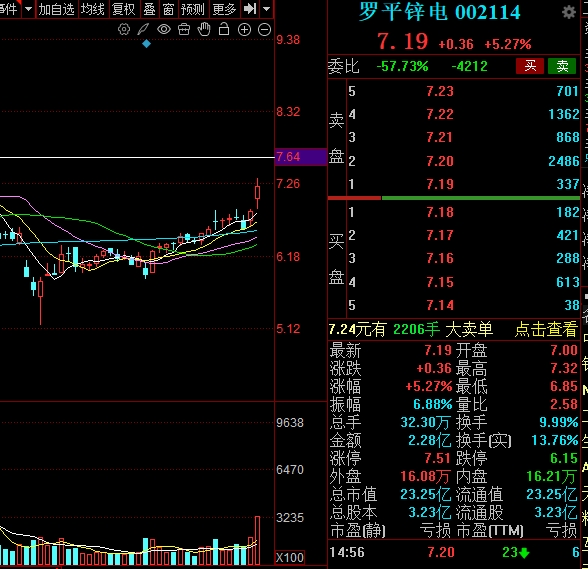Open the 均线 menu item
Image resolution: width=588 pixels, height=569 pixels.
(93, 9)
